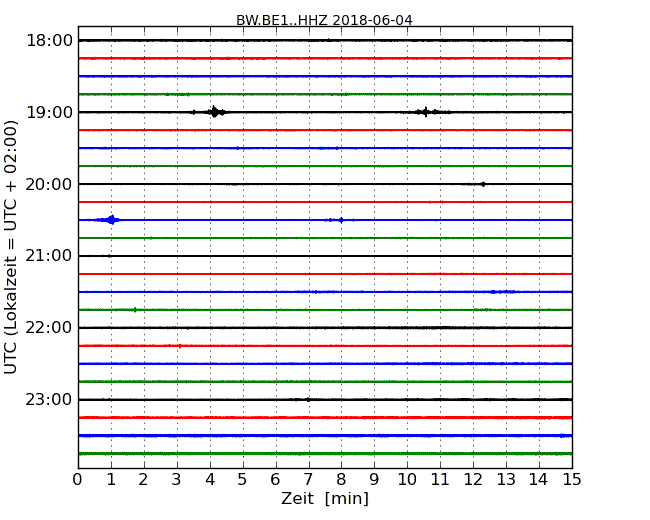
Task: Click the x-axis tick label 5
Action: pyautogui.click(x=243, y=480)
